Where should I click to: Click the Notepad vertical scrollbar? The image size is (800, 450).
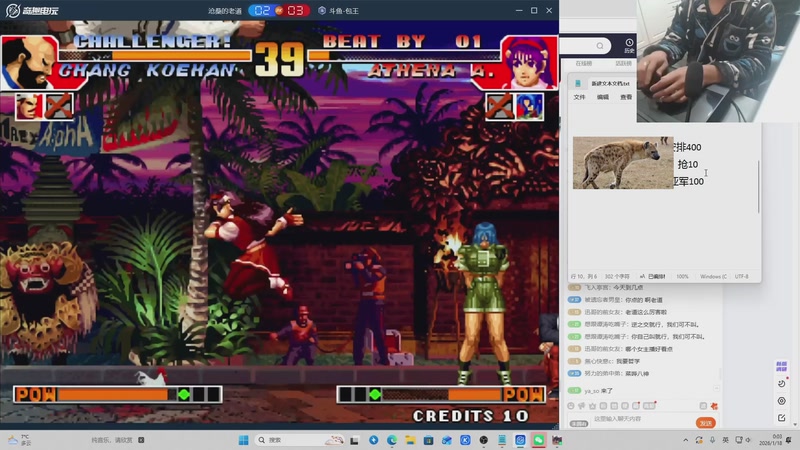(x=759, y=187)
